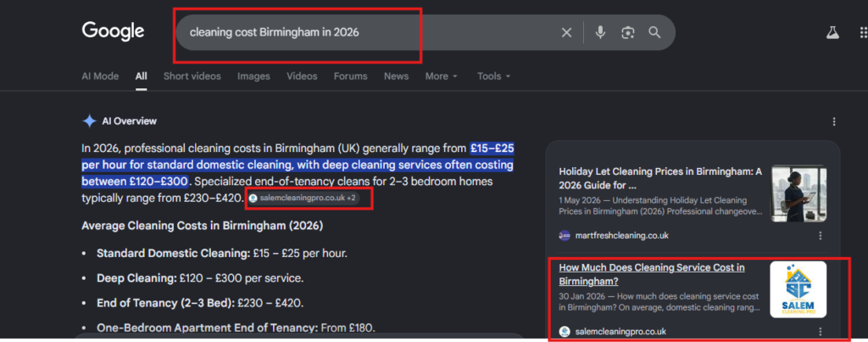Screen dimensions: 868x342
Task: Start voice search with microphone icon
Action: [600, 33]
